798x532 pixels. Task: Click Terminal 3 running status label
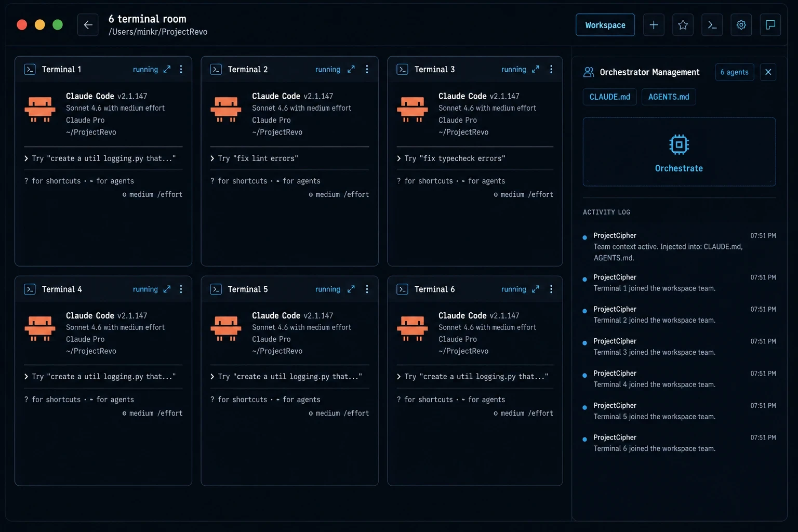(513, 69)
